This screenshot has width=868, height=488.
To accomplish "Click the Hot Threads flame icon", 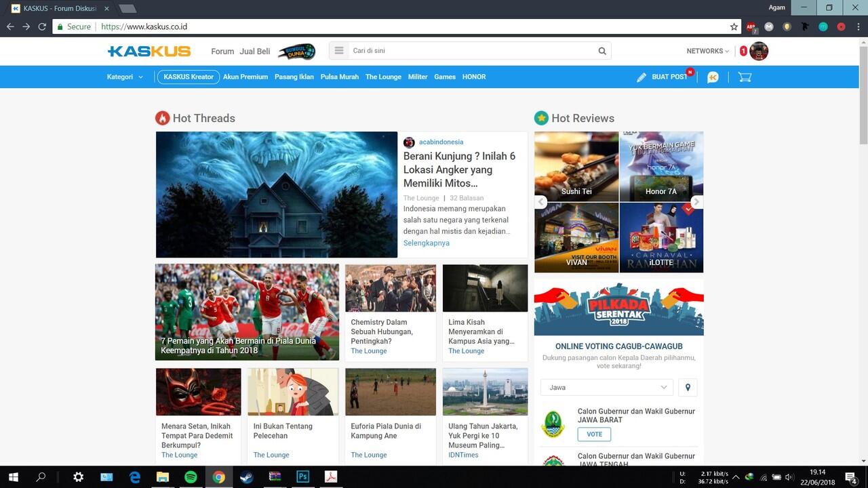I will pos(163,118).
